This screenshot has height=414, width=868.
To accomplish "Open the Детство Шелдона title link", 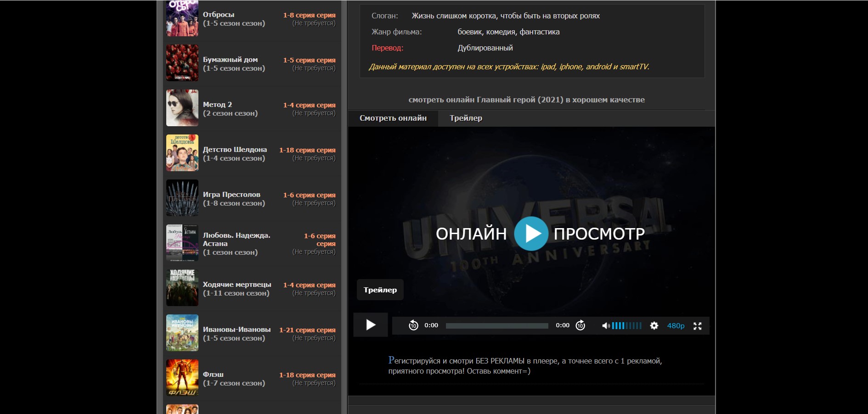I will (235, 150).
